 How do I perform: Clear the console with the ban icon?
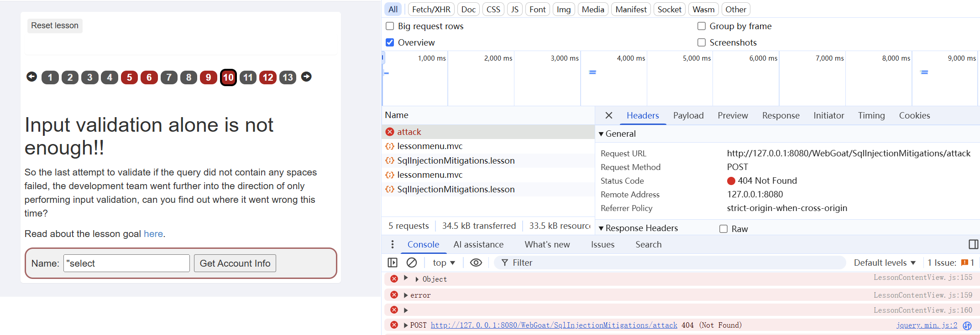pyautogui.click(x=411, y=263)
